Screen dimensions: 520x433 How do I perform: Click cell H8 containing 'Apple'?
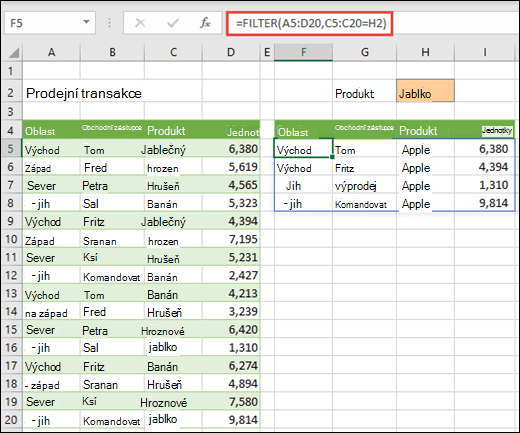425,203
